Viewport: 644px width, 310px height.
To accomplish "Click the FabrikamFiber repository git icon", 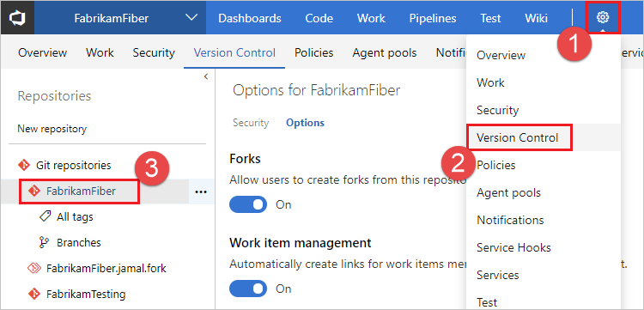I will point(34,191).
